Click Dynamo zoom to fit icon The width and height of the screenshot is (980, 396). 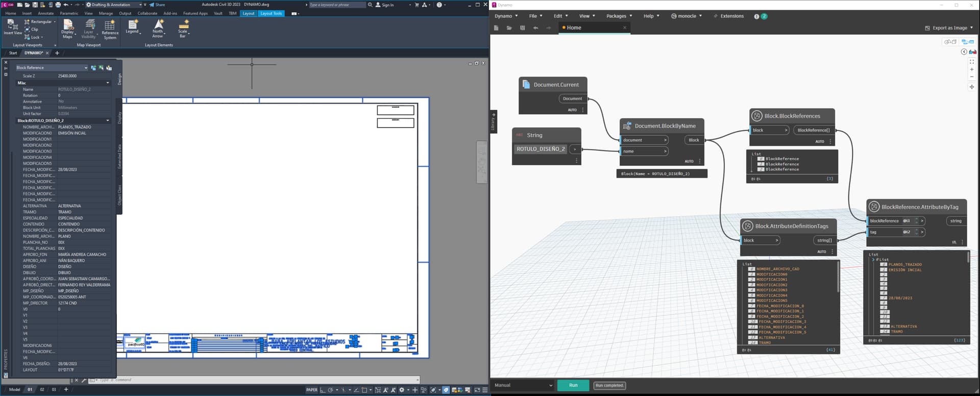point(971,62)
